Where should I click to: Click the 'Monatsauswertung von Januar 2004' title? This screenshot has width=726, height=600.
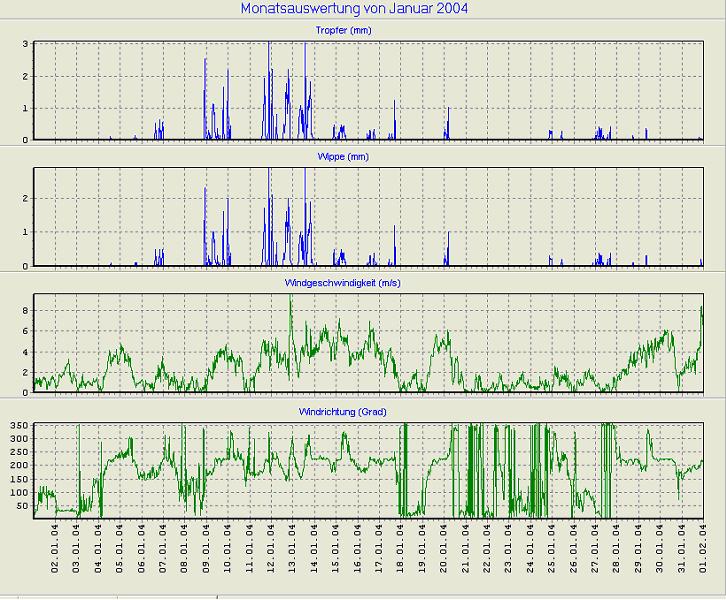[x=354, y=9]
